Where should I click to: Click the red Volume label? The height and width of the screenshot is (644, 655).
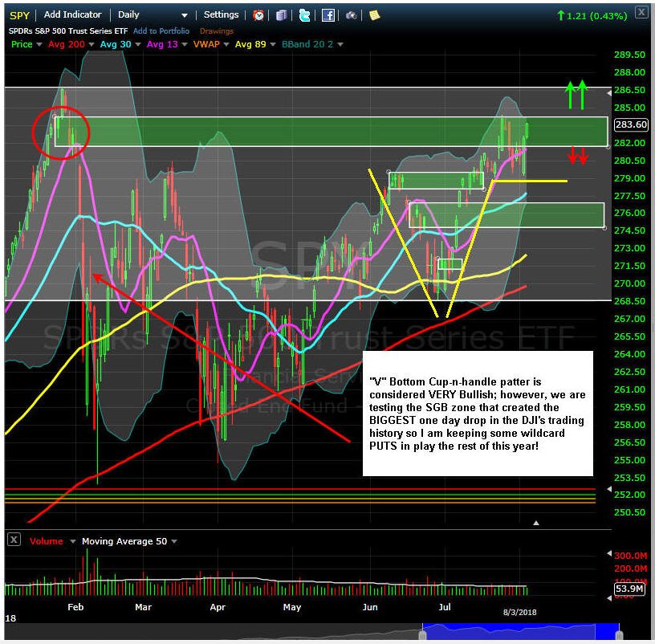tap(46, 541)
